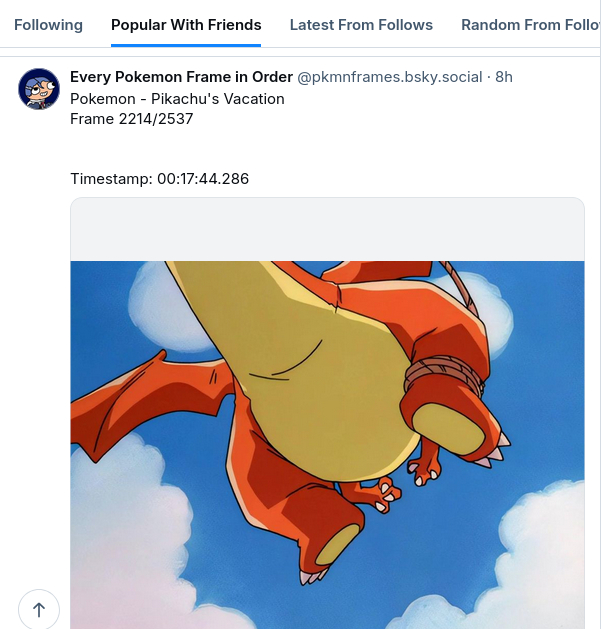Screen dimensions: 601x629
Task: Open the Every Pokemon Frame avatar
Action: click(x=39, y=89)
